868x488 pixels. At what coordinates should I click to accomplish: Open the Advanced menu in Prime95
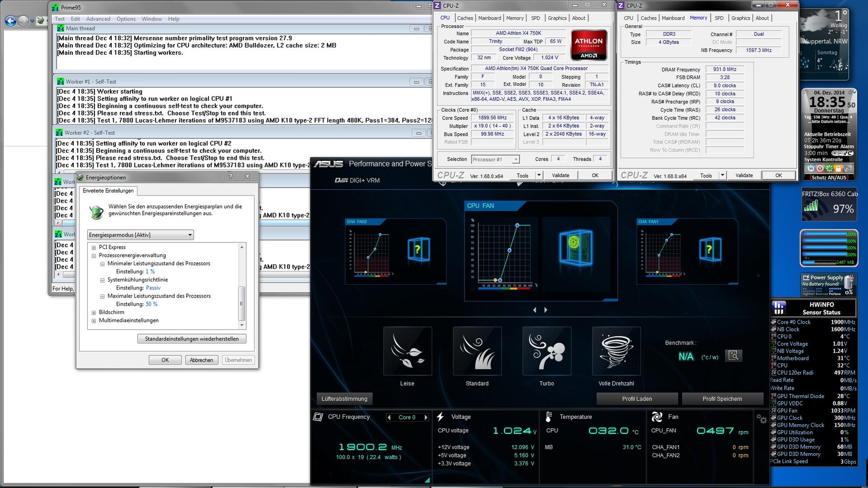(98, 19)
